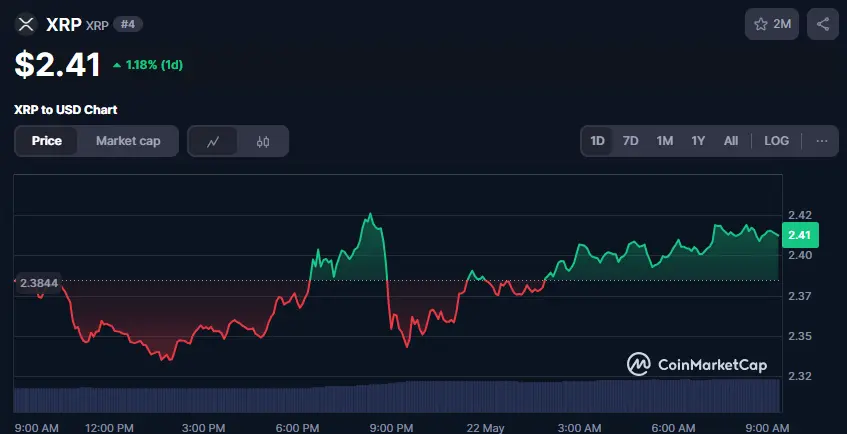Click the 9:00 PM time axis label
This screenshot has width=847, height=434.
tap(391, 428)
